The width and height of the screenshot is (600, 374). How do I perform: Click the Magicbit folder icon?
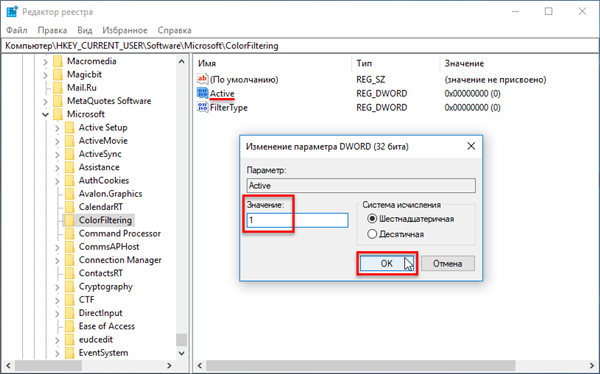[x=58, y=74]
